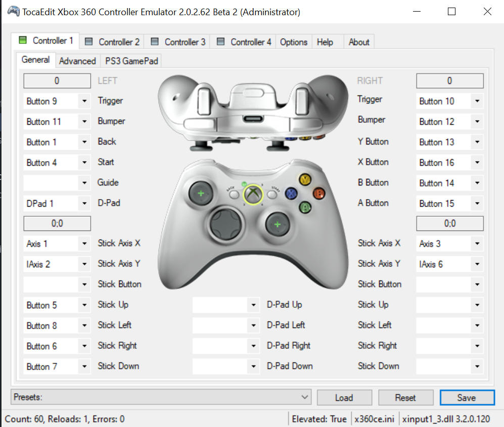This screenshot has width=504, height=427.
Task: Switch to the Controller 2 tab
Action: [x=112, y=42]
